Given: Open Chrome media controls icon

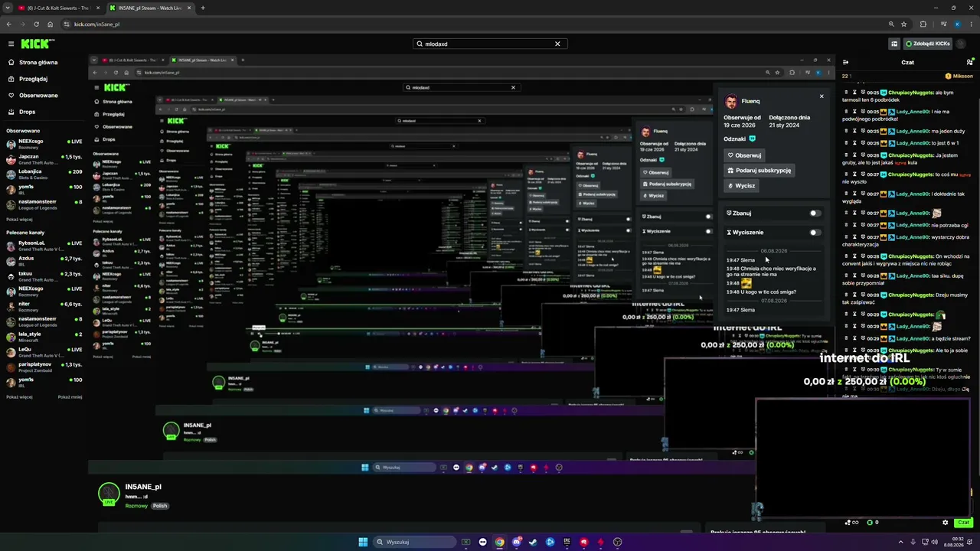Looking at the screenshot, I should click(x=942, y=24).
